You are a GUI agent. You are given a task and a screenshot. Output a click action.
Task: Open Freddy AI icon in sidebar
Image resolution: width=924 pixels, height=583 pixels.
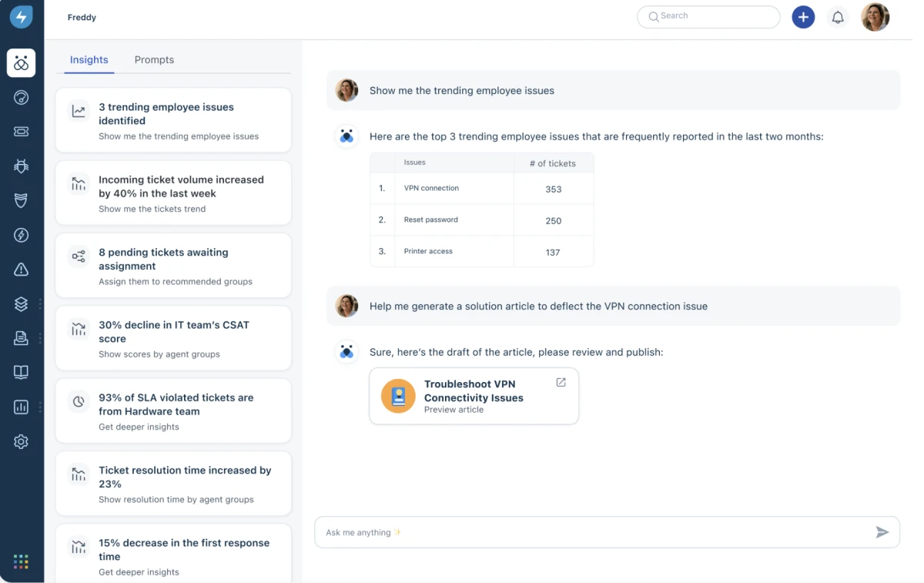click(x=21, y=63)
